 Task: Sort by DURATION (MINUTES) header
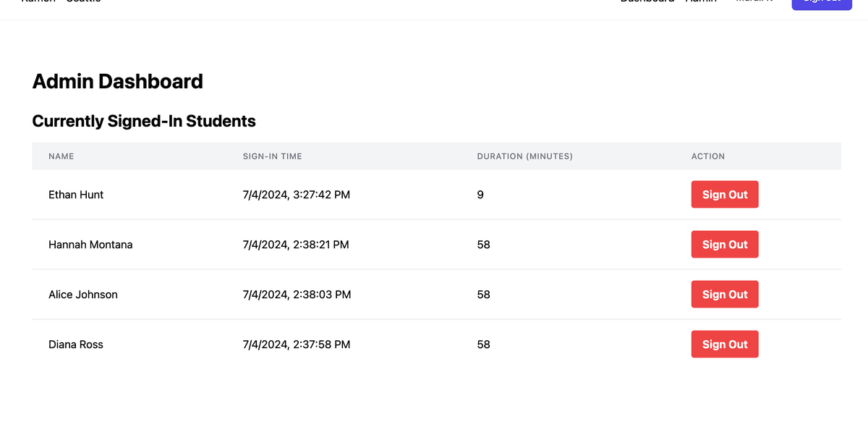(524, 156)
